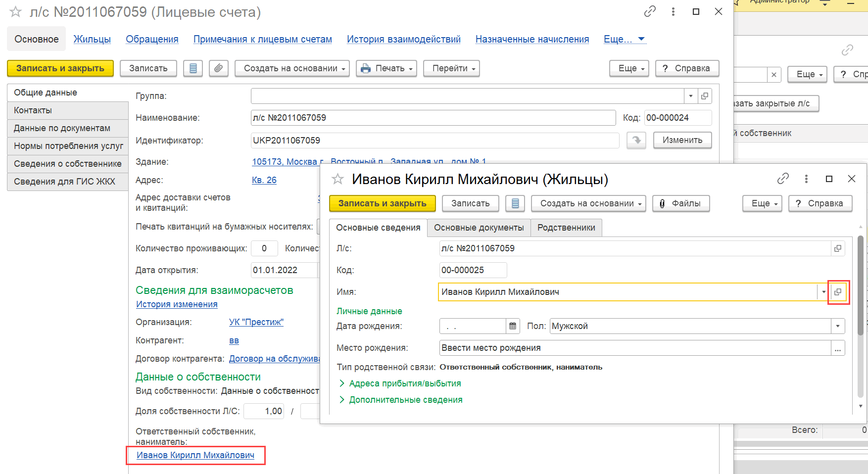This screenshot has height=474, width=868.
Task: Open the Еще… navigation dropdown
Action: coord(625,39)
